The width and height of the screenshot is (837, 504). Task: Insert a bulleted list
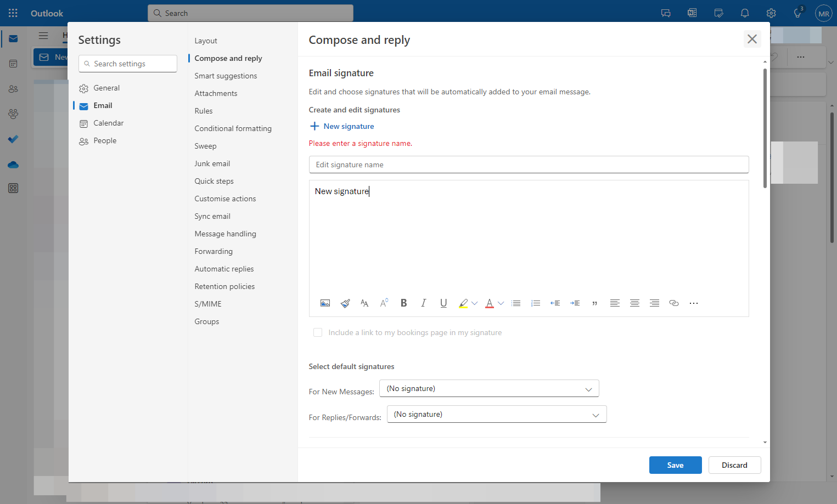coord(516,303)
